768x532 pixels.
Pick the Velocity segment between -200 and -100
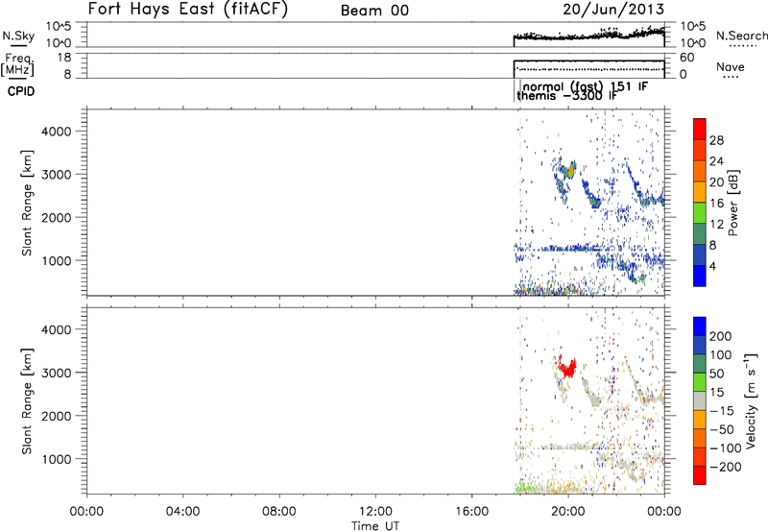coord(700,456)
